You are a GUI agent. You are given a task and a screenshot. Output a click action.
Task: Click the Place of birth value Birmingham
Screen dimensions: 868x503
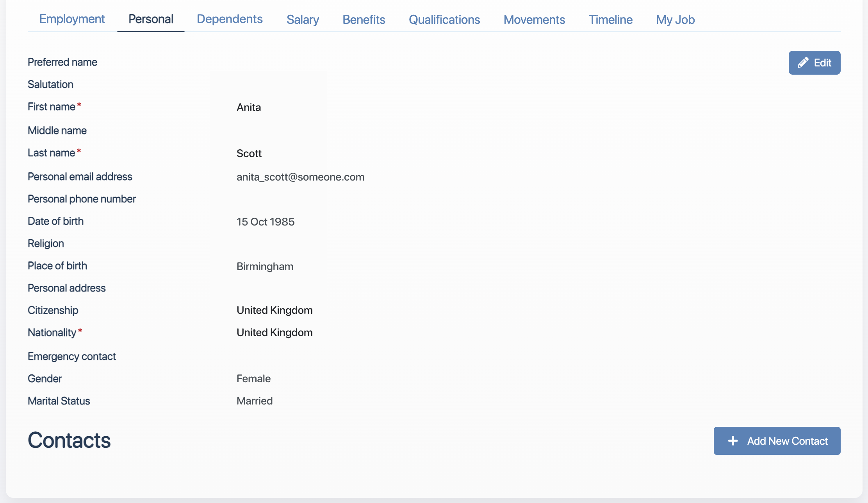[x=265, y=266]
